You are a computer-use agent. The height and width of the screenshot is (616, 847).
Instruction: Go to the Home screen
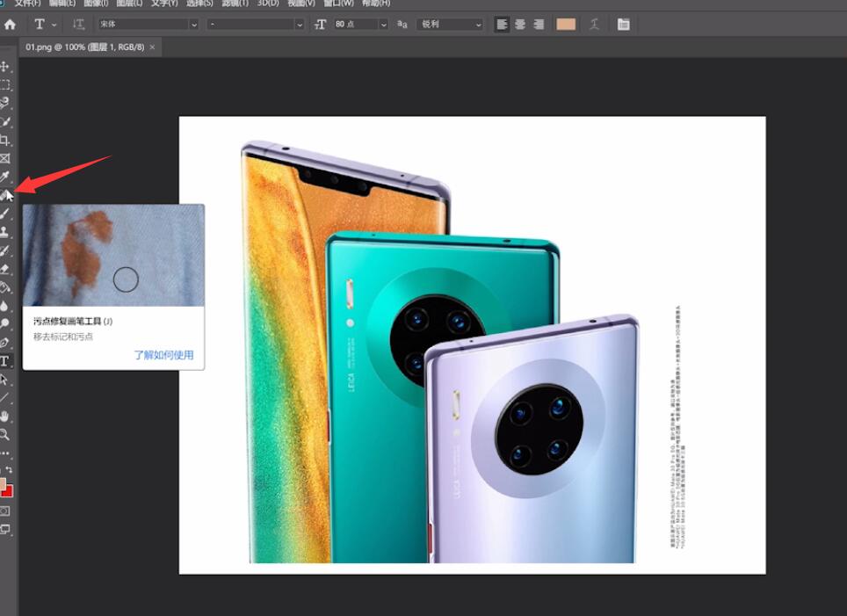click(x=10, y=25)
